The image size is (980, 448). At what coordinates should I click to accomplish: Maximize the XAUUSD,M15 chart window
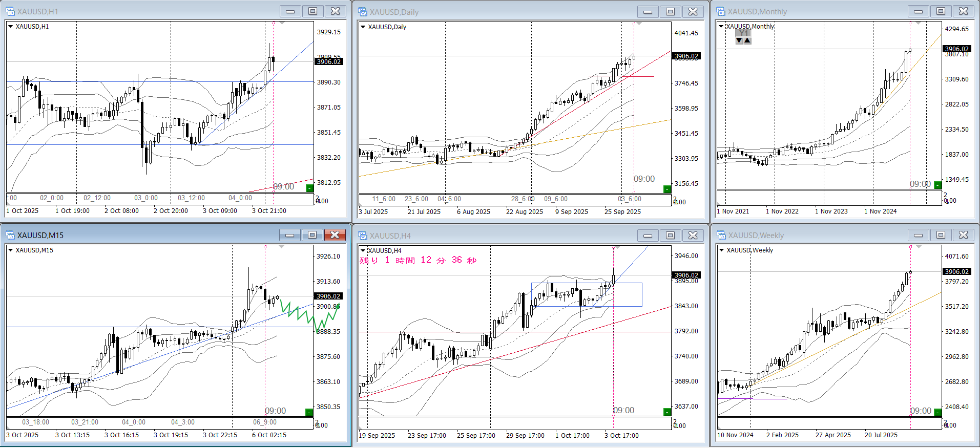[x=312, y=235]
